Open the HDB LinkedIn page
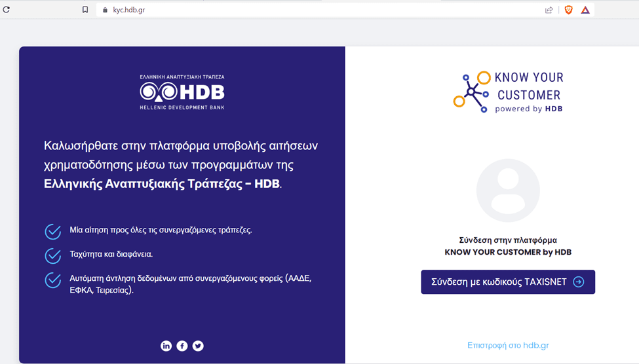 (166, 346)
